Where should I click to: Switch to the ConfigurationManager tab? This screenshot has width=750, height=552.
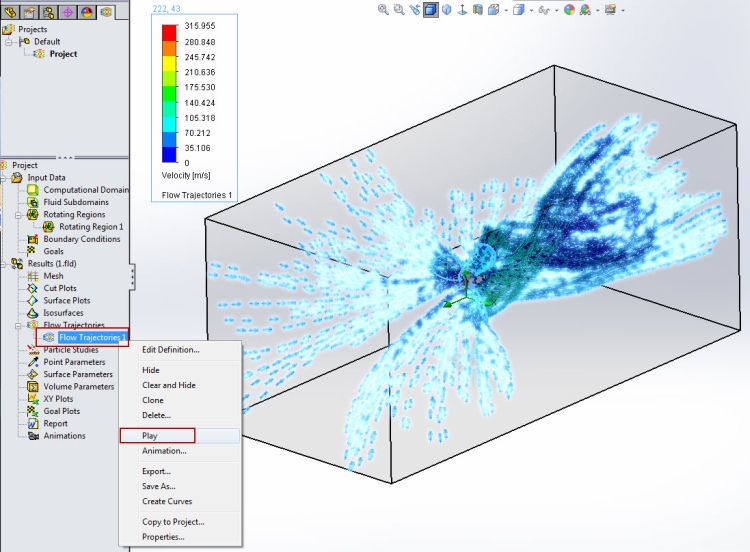[x=48, y=12]
